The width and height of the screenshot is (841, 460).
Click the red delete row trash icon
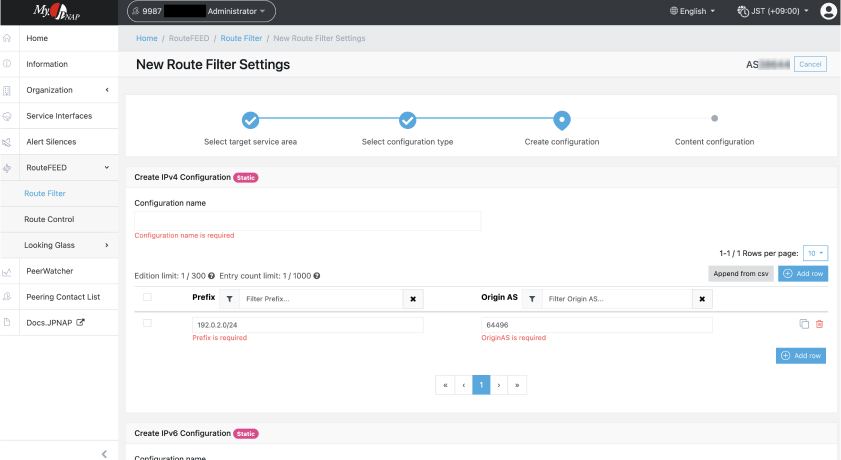(x=820, y=324)
